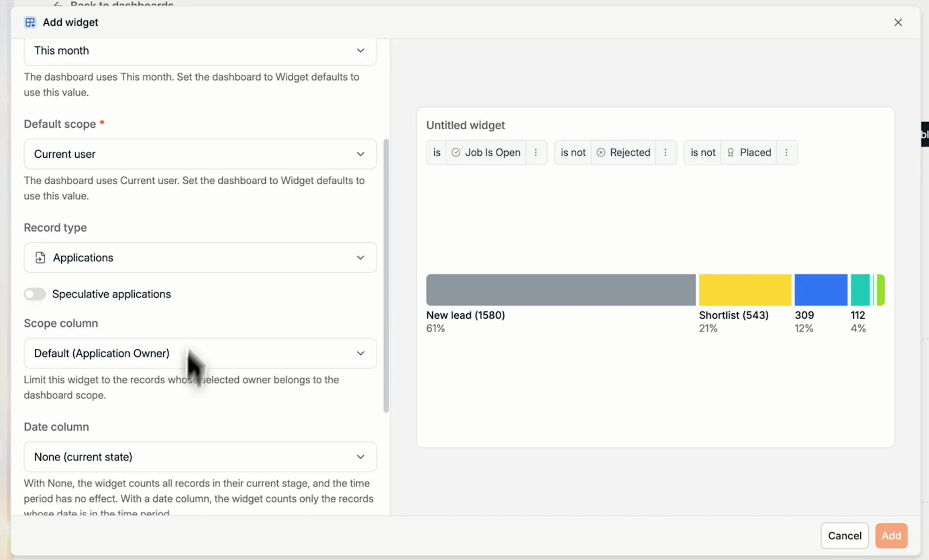Click the Job Is Open checkmark icon
This screenshot has height=560, width=929.
tap(456, 152)
